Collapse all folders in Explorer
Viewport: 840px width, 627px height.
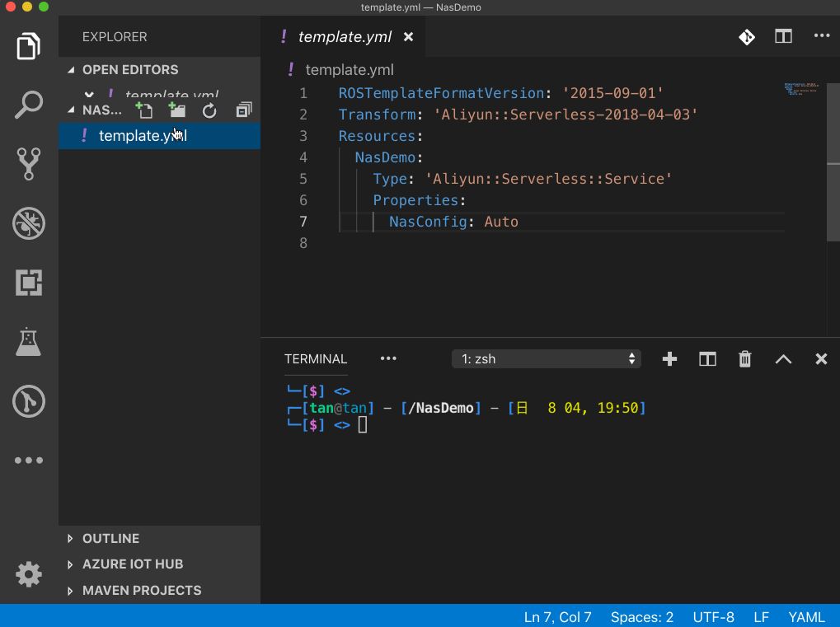tap(244, 110)
